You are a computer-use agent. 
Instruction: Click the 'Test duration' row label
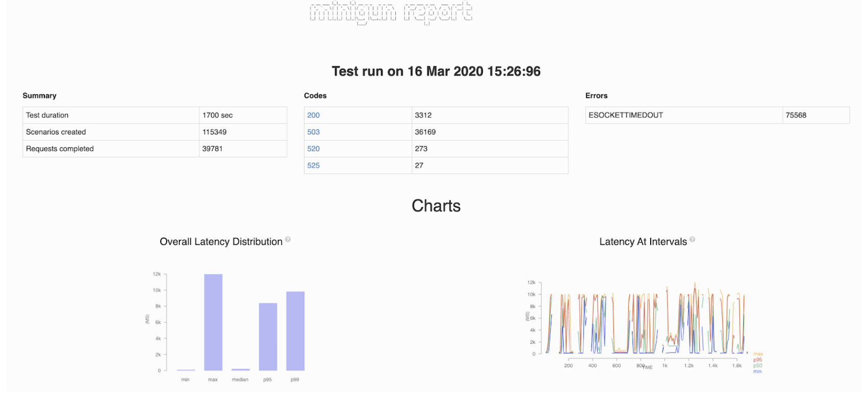(47, 115)
